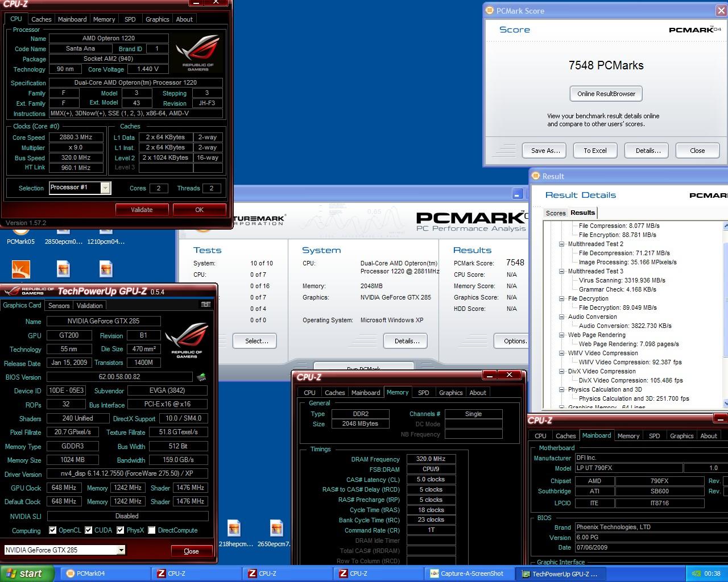The image size is (728, 582).
Task: Click the Core Speed value 2880.3 MHz
Action: pyautogui.click(x=76, y=137)
